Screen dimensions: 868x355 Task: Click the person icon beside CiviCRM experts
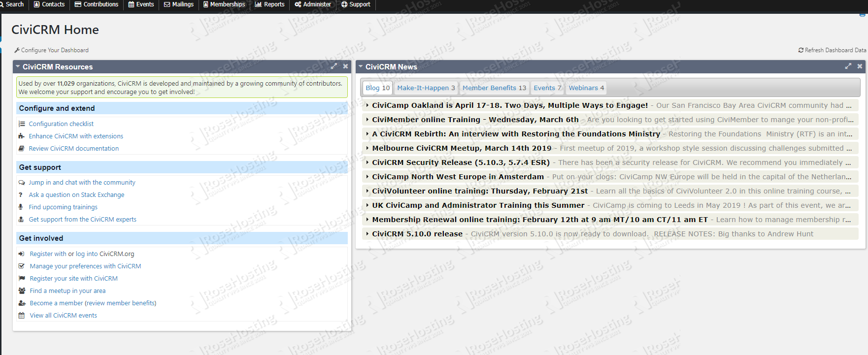[21, 220]
